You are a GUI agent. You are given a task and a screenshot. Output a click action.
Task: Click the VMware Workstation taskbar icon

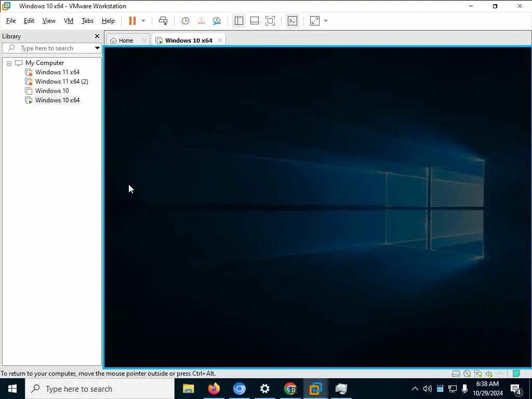(315, 389)
